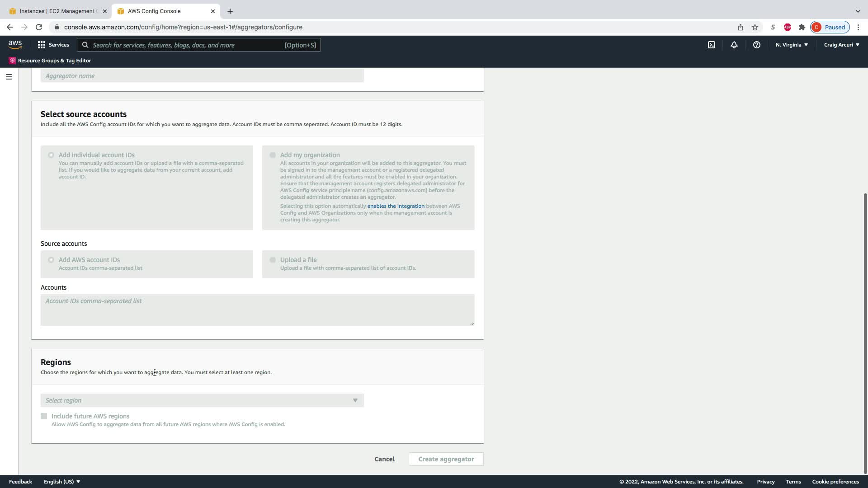Image resolution: width=868 pixels, height=488 pixels.
Task: Open the Select region dropdown
Action: coord(202,400)
